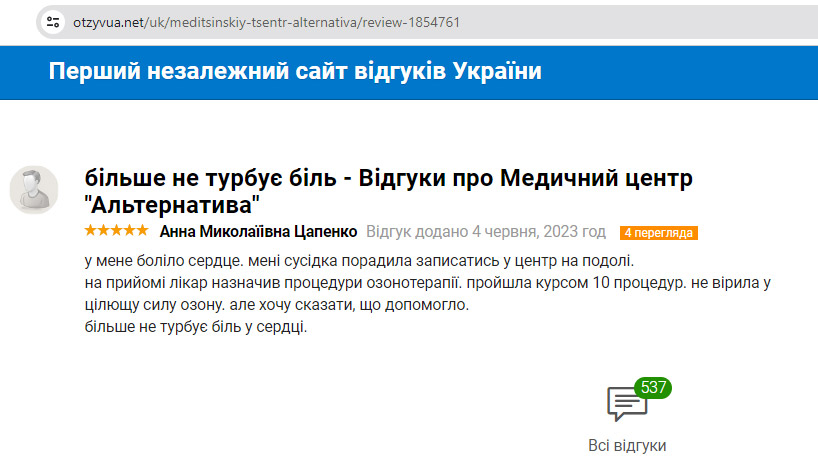Viewport: 818px width, 461px height.
Task: Open the 'Всі відгуки' link
Action: coord(627,446)
